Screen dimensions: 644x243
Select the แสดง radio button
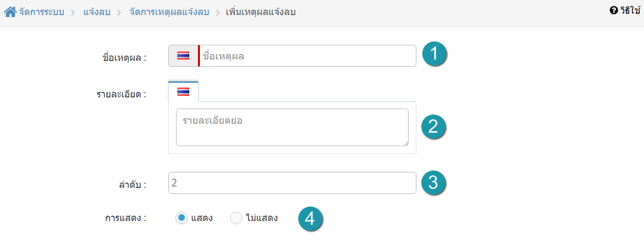pyautogui.click(x=181, y=218)
